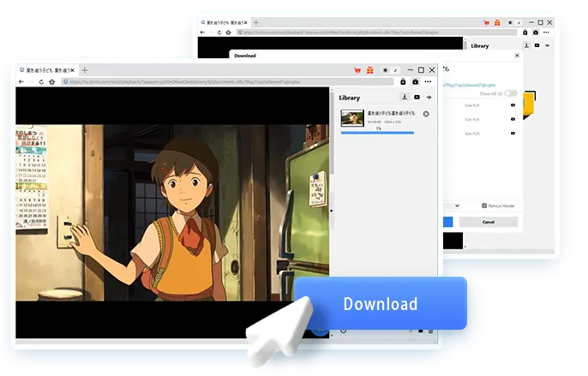Switch to light theme in rear window

tap(510, 22)
